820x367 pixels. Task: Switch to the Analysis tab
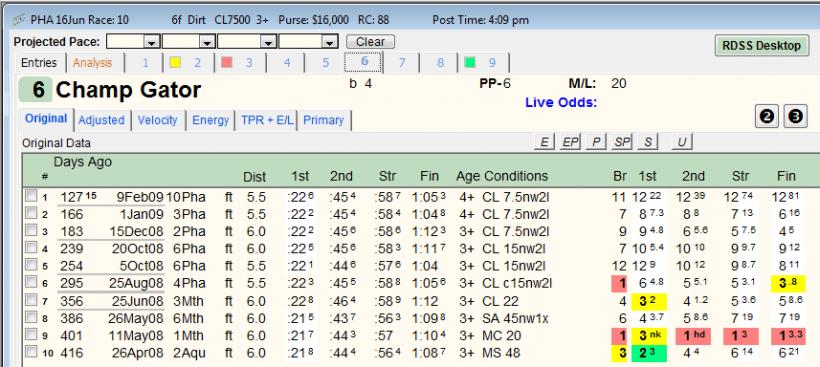pyautogui.click(x=93, y=63)
